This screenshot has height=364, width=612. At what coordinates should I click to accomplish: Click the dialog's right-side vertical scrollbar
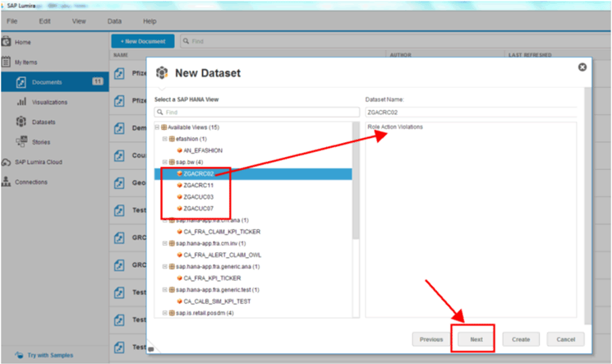click(588, 205)
